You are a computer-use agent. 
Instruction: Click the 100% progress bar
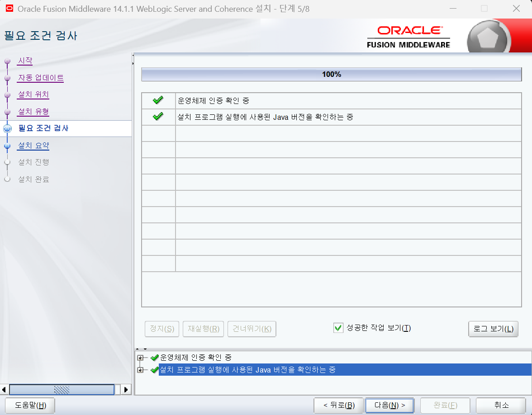pyautogui.click(x=332, y=74)
